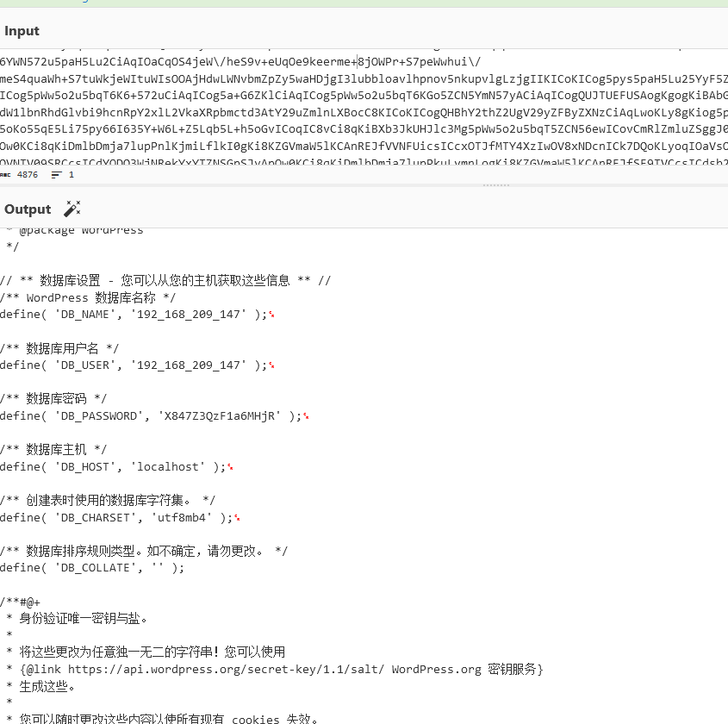728x724 pixels.
Task: Click the red marker after the DB_HOST localhost line
Action: [x=229, y=465]
